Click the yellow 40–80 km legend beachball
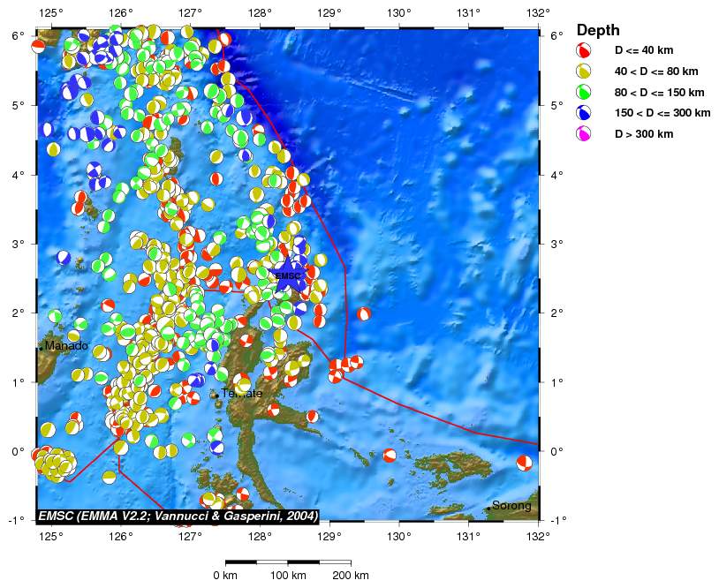 click(x=583, y=72)
